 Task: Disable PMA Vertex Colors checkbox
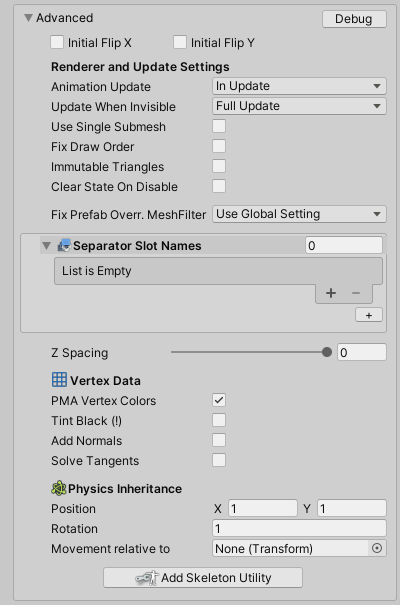(219, 400)
